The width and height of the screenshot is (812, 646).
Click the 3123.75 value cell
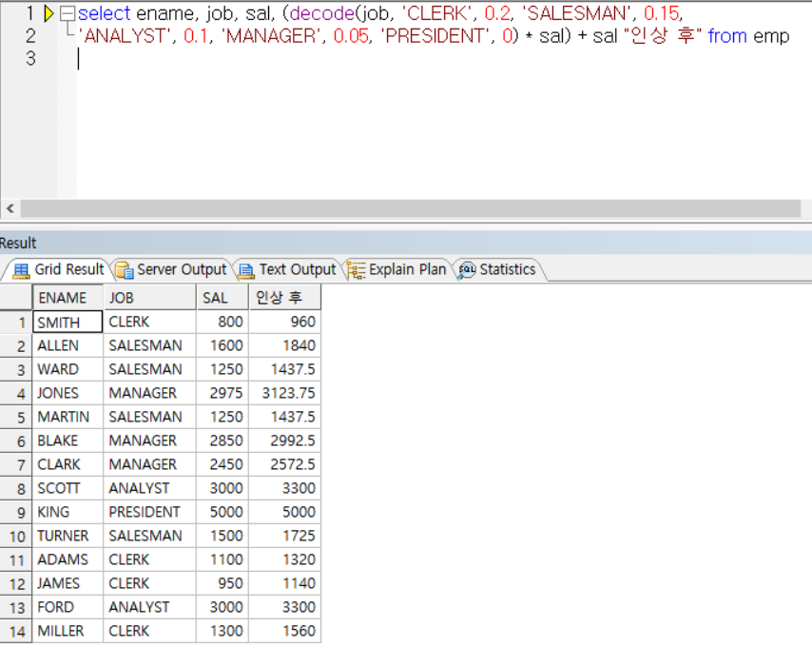point(285,393)
